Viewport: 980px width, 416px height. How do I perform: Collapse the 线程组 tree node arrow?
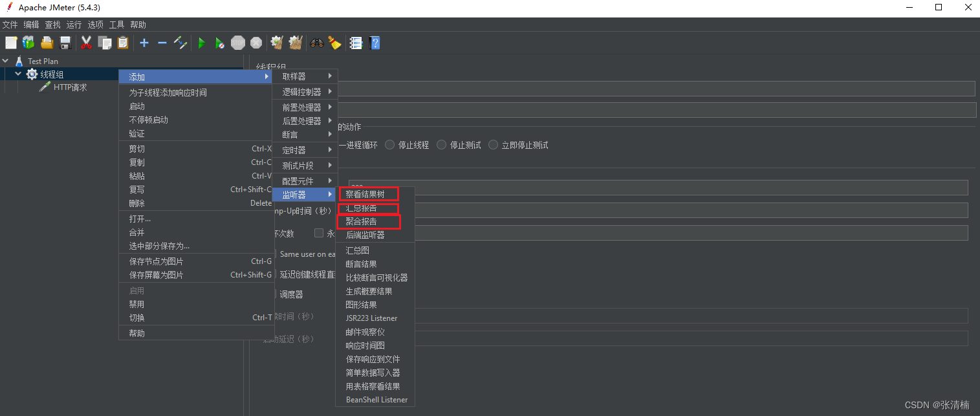pos(18,74)
